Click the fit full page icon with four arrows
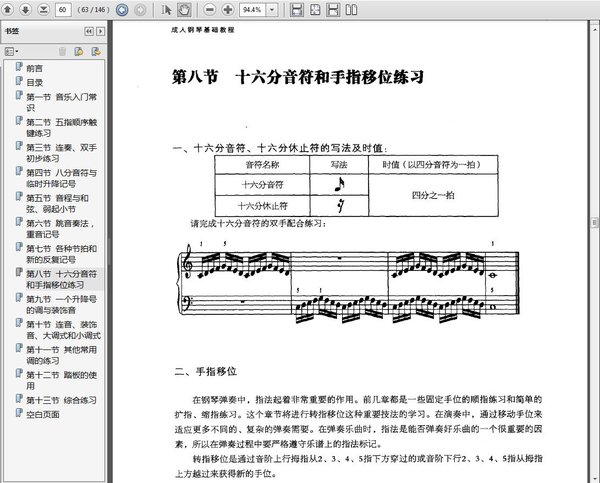The height and width of the screenshot is (483, 600). [315, 10]
